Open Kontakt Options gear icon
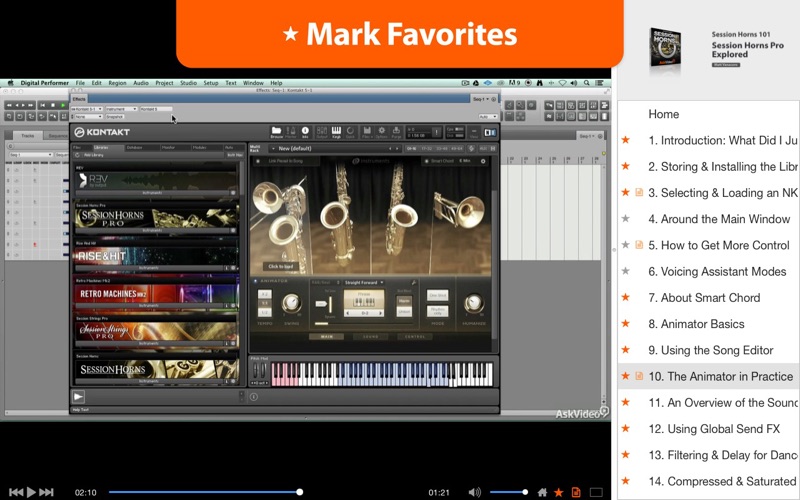Viewport: 800px width, 500px height. 382,132
